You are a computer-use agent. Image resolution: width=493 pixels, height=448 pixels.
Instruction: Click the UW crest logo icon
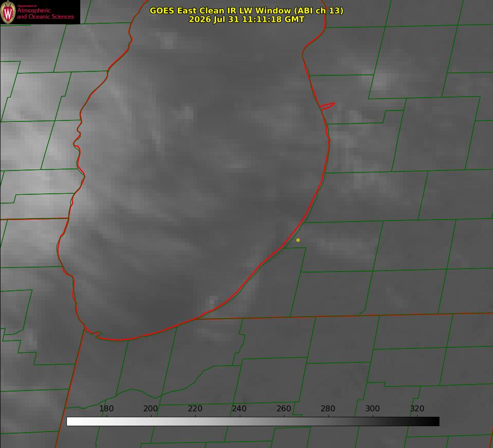coord(8,12)
